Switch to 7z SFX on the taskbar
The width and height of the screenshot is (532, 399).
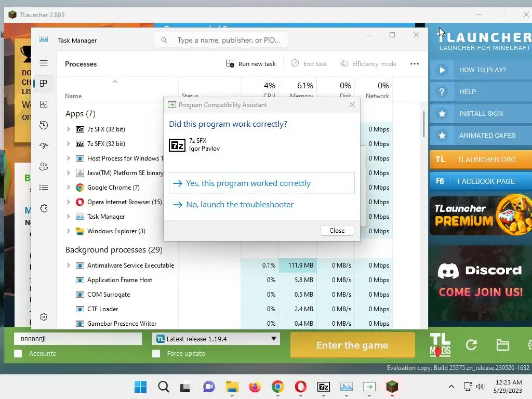pyautogui.click(x=323, y=387)
